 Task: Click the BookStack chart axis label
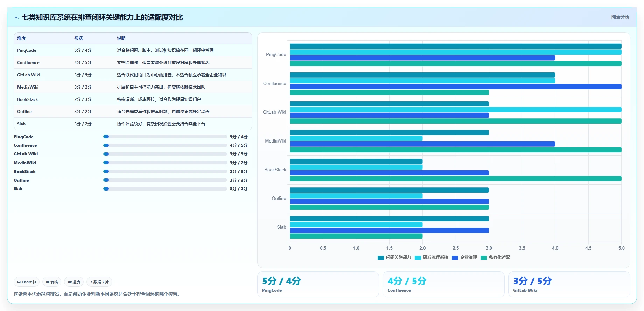coord(275,170)
